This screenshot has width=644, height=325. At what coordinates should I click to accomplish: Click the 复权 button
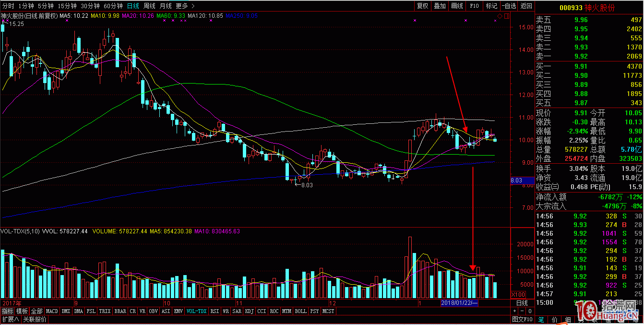tap(422, 6)
